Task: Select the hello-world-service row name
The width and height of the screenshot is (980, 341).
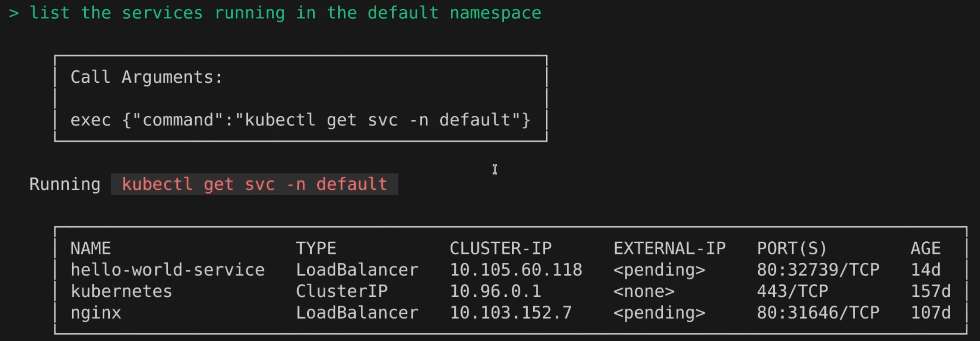Action: click(x=167, y=270)
